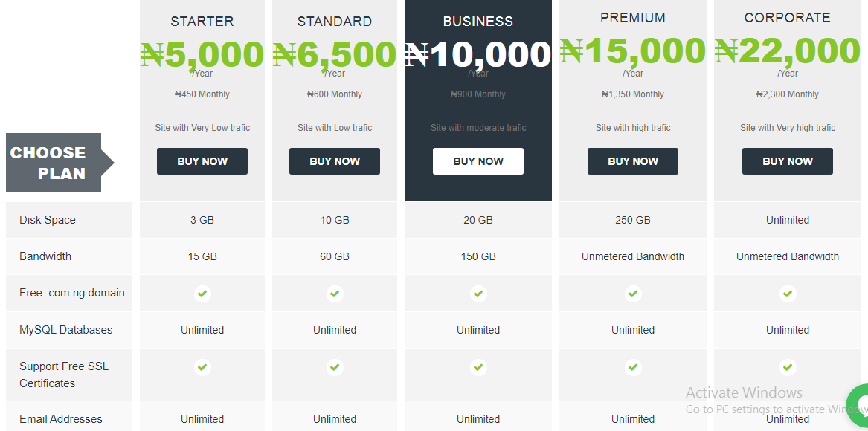This screenshot has height=431, width=868.
Task: Click Premium free SSL certificate checkmark
Action: (633, 367)
